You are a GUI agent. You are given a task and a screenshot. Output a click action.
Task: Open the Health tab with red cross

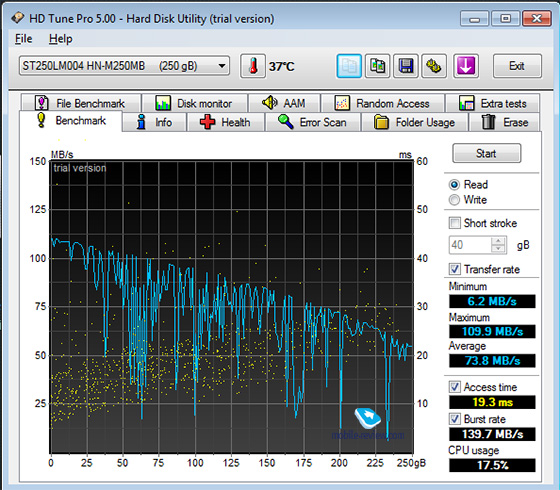tap(225, 122)
